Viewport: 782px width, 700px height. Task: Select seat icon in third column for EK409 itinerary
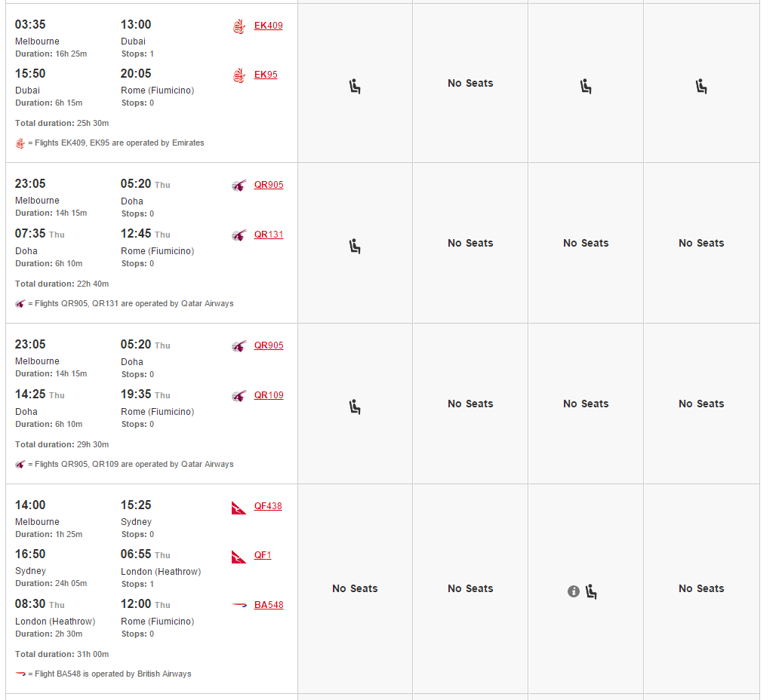[586, 86]
